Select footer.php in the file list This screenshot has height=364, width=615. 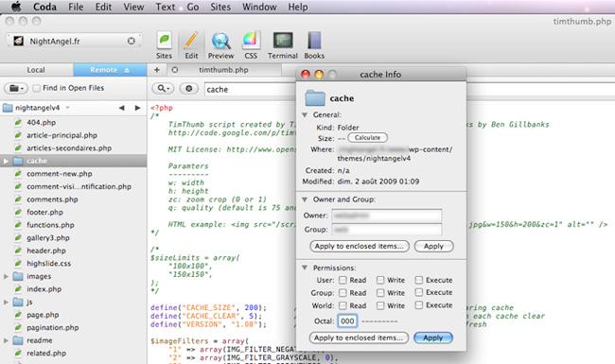point(74,212)
